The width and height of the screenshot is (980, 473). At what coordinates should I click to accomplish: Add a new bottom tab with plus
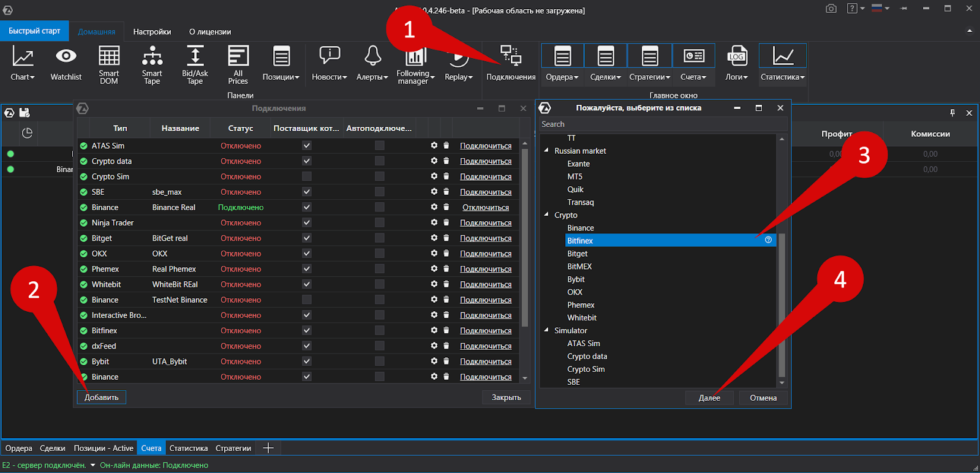coord(268,448)
